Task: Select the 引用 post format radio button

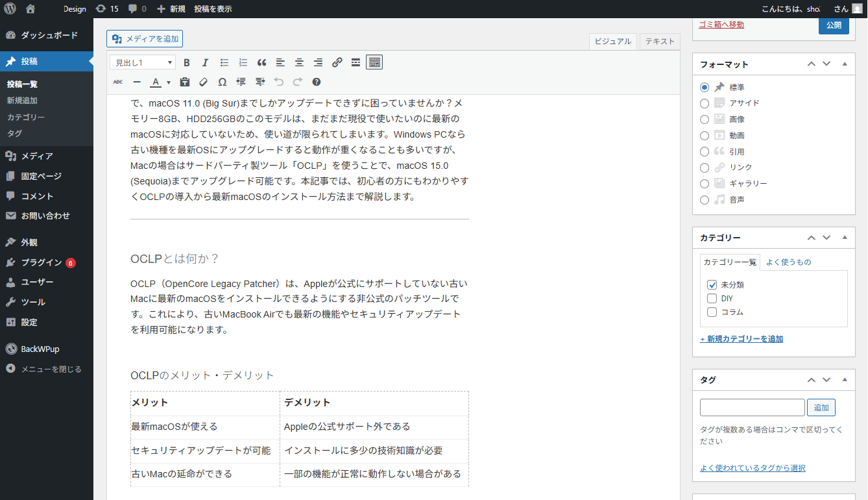Action: [x=705, y=152]
